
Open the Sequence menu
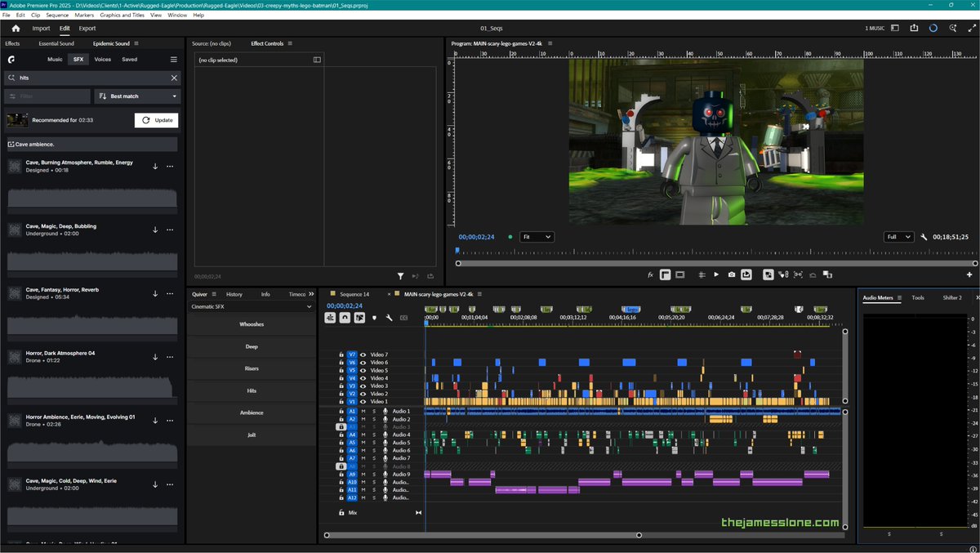pos(57,15)
